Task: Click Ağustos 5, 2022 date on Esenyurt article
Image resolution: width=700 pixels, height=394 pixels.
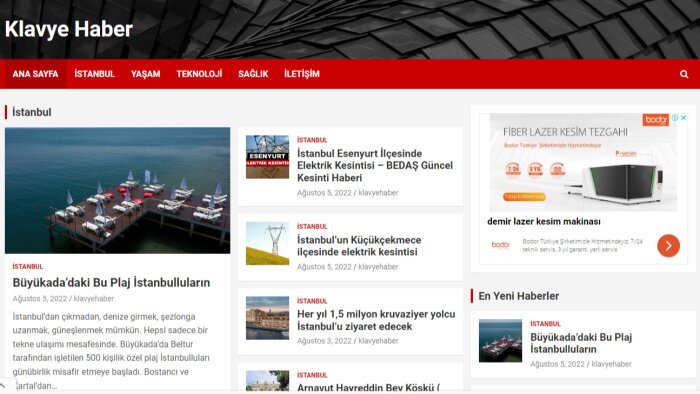Action: click(x=325, y=193)
